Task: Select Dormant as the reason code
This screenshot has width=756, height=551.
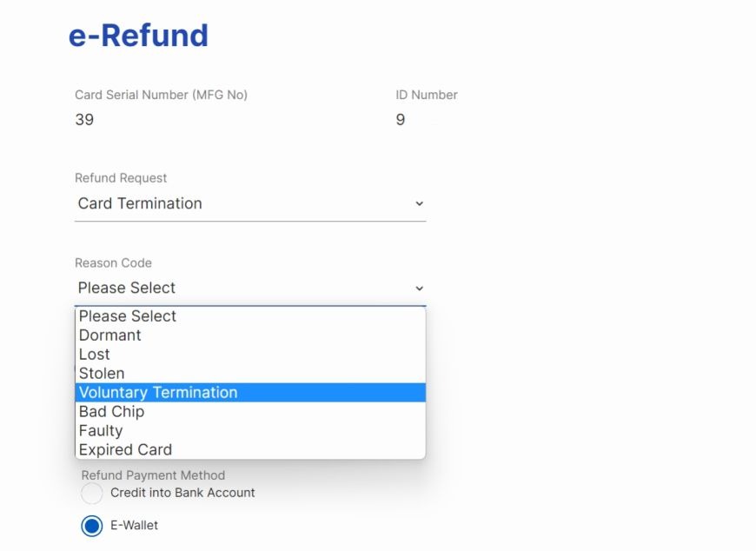Action: (x=110, y=335)
